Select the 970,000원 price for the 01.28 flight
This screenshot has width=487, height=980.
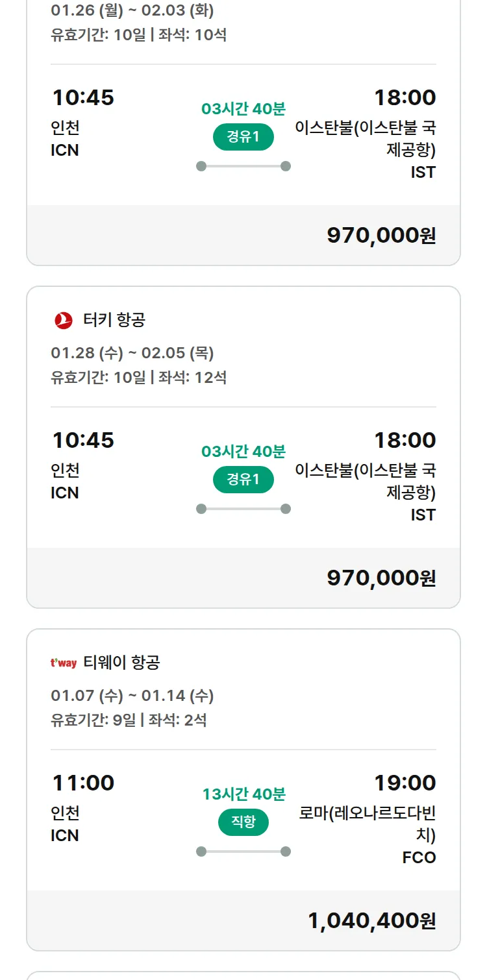381,578
